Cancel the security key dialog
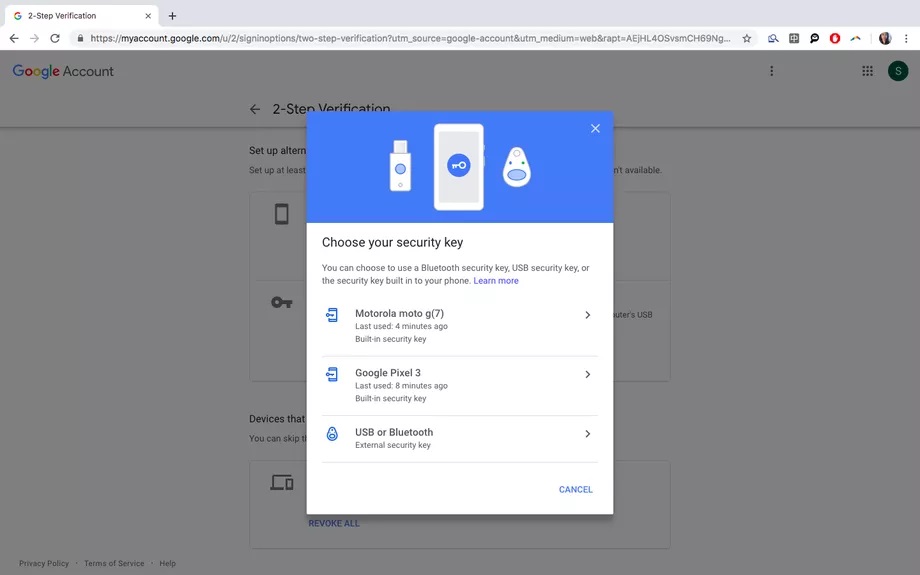Screen dimensions: 920x575 [576, 489]
